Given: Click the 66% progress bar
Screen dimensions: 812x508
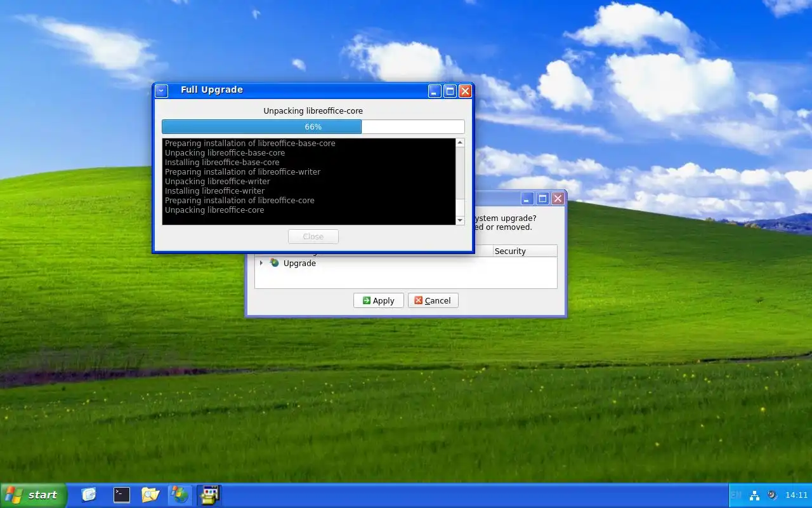Looking at the screenshot, I should (x=313, y=127).
